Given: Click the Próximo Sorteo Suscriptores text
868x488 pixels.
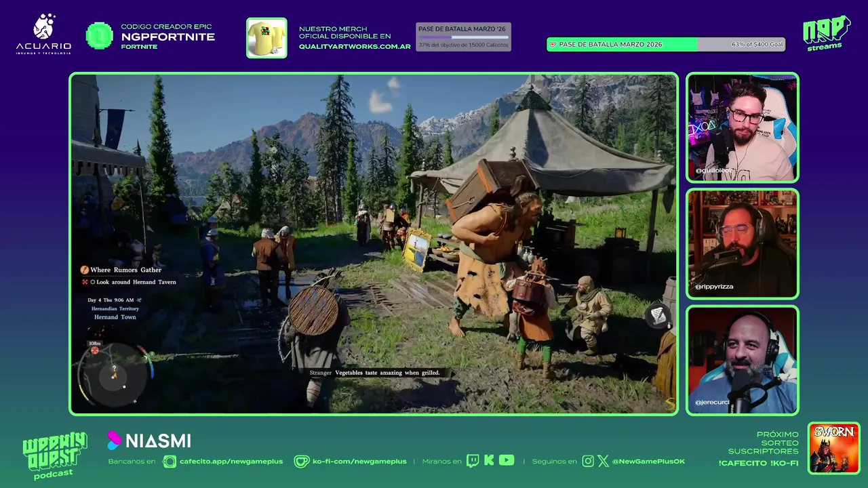Looking at the screenshot, I should tap(764, 443).
